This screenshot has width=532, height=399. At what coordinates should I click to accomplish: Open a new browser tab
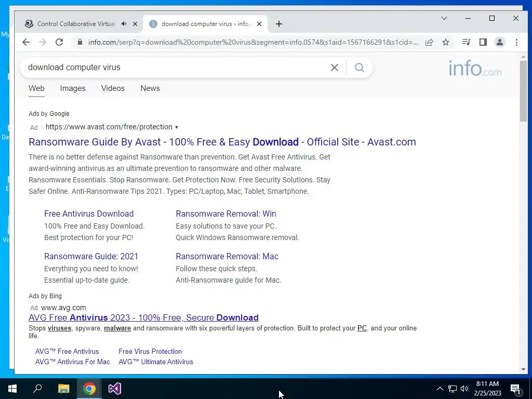pyautogui.click(x=279, y=24)
